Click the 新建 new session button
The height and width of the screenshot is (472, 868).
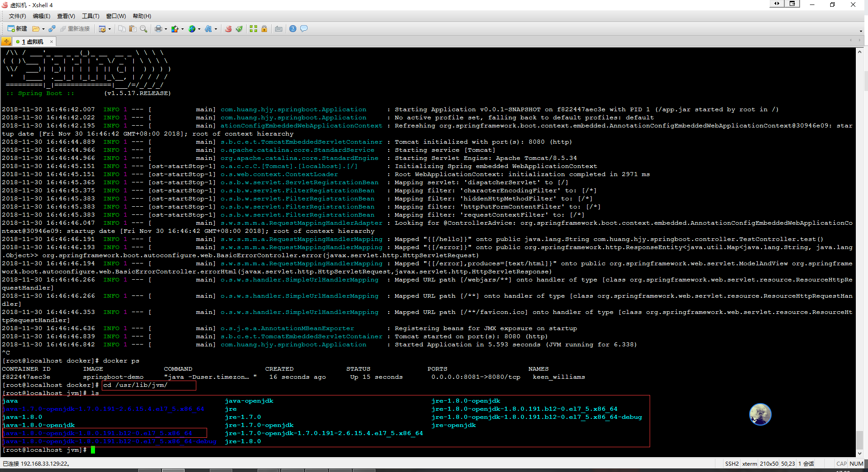coord(17,29)
